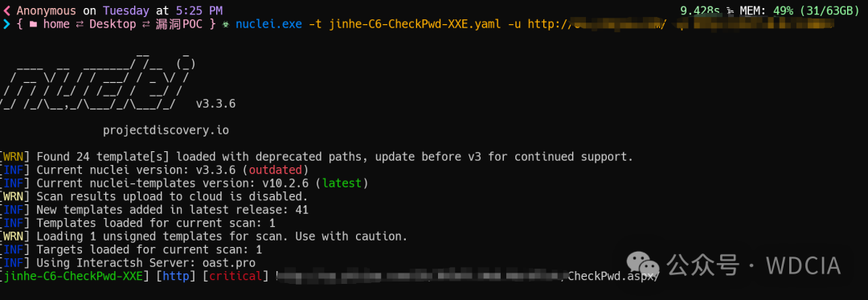Click the projectdiscovery.io link text
The height and width of the screenshot is (300, 868).
click(166, 130)
